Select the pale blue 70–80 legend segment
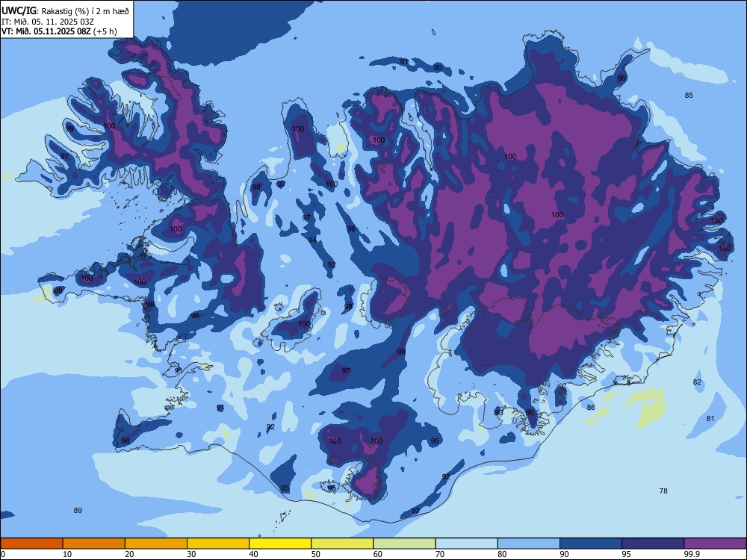Image resolution: width=747 pixels, height=560 pixels. (x=466, y=544)
